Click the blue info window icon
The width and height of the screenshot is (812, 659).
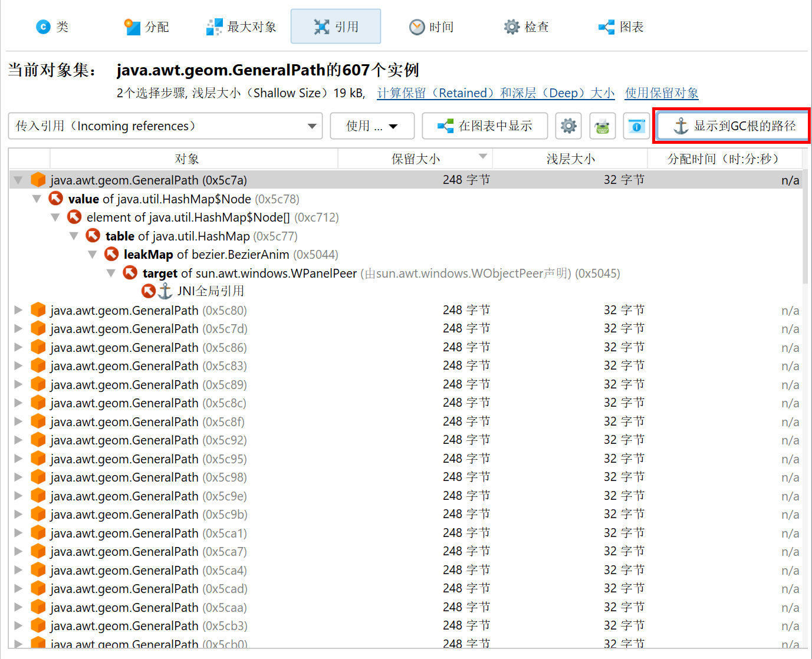pyautogui.click(x=636, y=126)
